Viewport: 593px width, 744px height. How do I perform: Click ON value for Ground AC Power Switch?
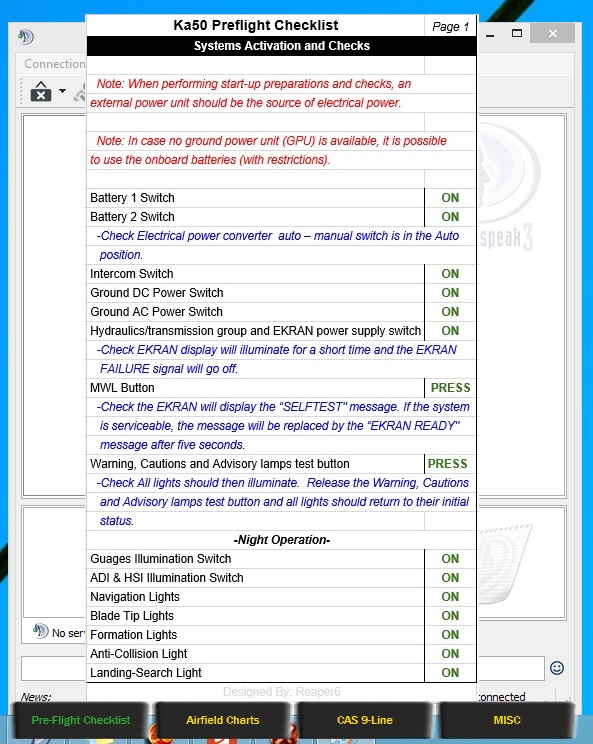point(450,312)
